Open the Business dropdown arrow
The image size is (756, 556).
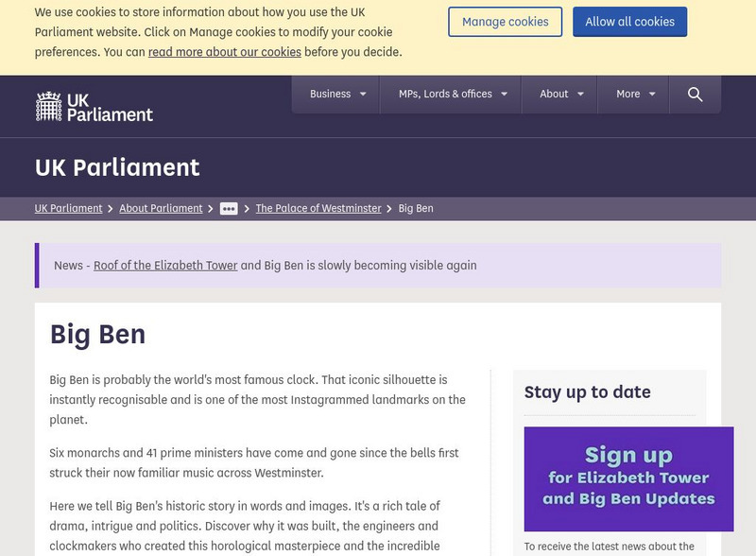pos(363,95)
